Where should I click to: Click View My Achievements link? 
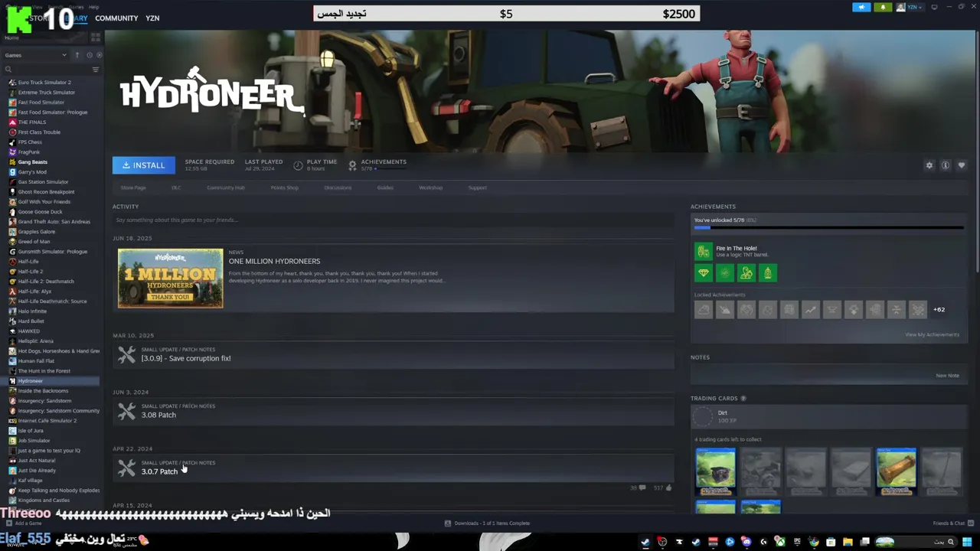click(x=932, y=334)
